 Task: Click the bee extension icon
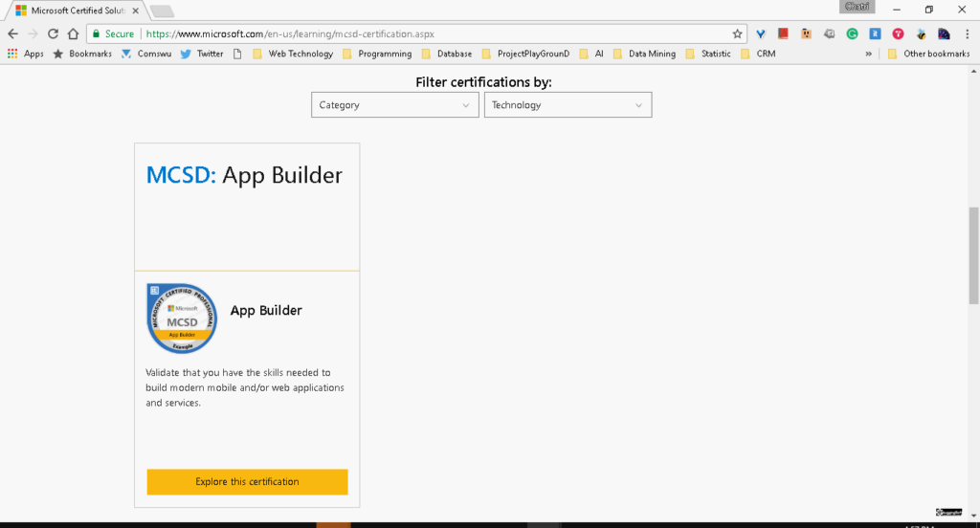tap(921, 33)
